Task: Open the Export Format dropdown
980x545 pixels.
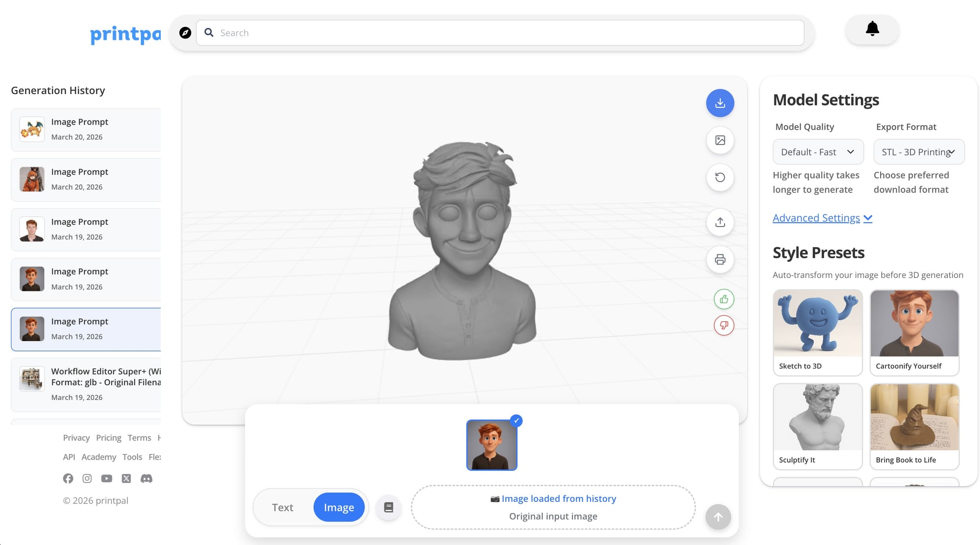Action: pos(919,152)
